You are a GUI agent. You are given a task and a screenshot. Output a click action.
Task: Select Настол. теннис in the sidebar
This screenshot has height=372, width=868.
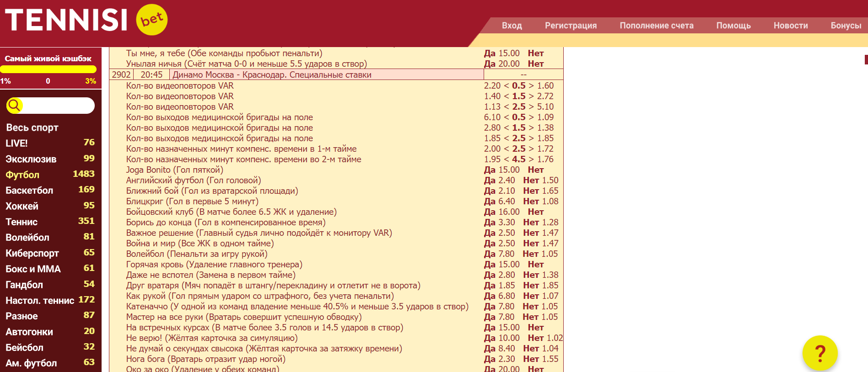point(40,301)
